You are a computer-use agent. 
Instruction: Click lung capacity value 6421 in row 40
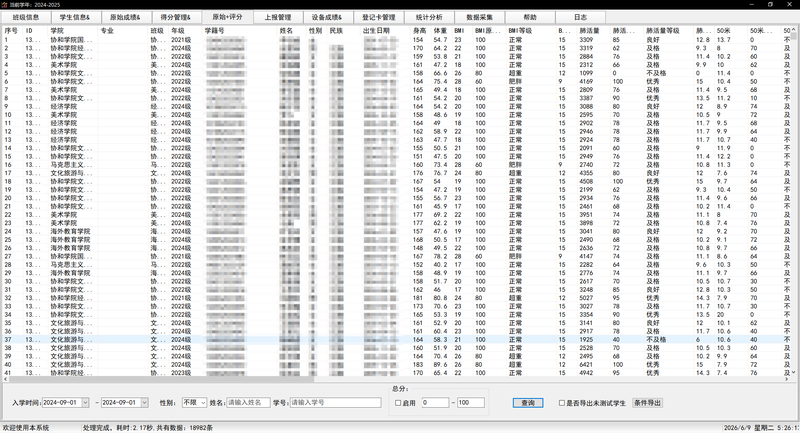coord(586,364)
